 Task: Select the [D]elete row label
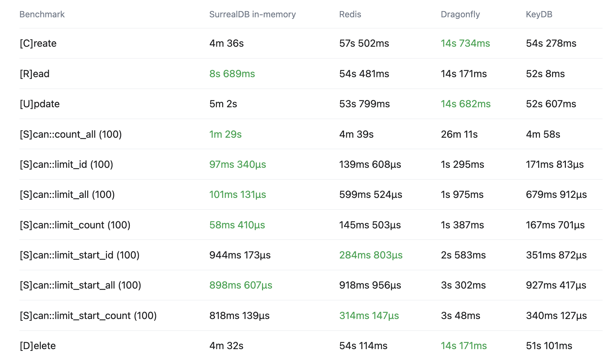point(38,346)
